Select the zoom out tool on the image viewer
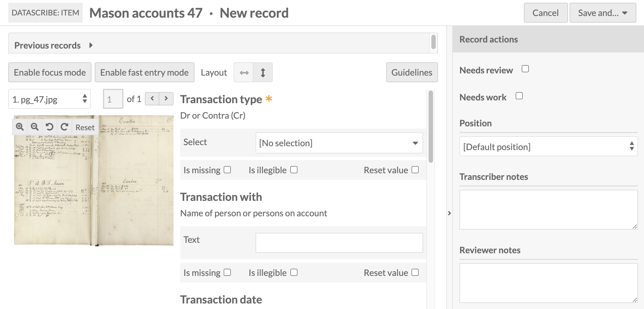The image size is (644, 309). tap(34, 127)
